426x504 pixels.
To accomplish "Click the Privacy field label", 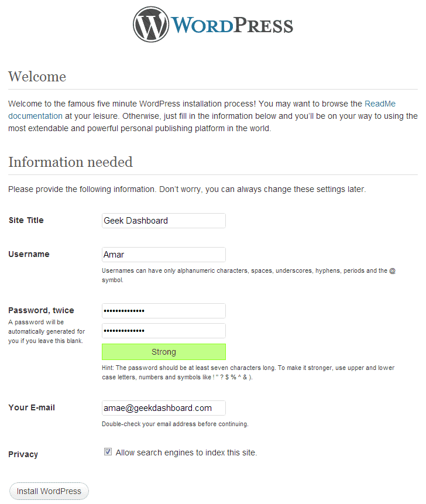I will (24, 454).
